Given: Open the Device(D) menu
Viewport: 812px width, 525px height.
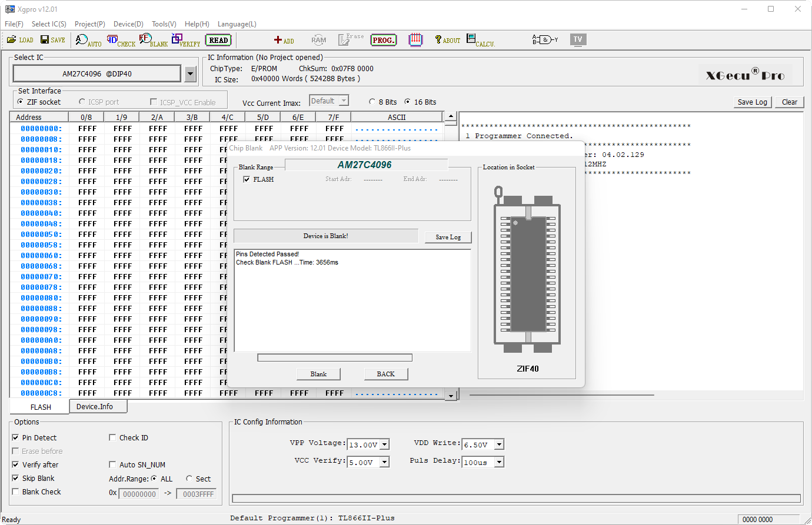Looking at the screenshot, I should click(128, 24).
